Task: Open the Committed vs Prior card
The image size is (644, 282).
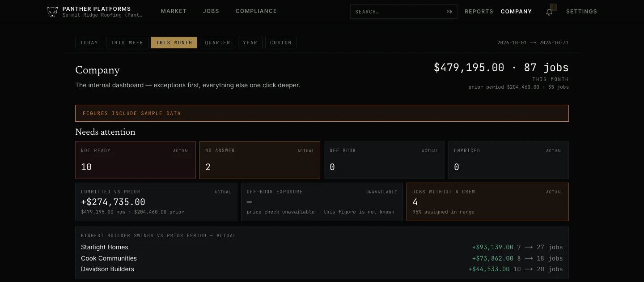Action: (156, 202)
